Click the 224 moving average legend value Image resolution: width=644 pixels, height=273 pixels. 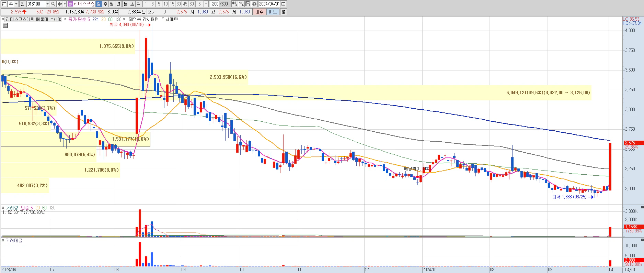pos(95,20)
